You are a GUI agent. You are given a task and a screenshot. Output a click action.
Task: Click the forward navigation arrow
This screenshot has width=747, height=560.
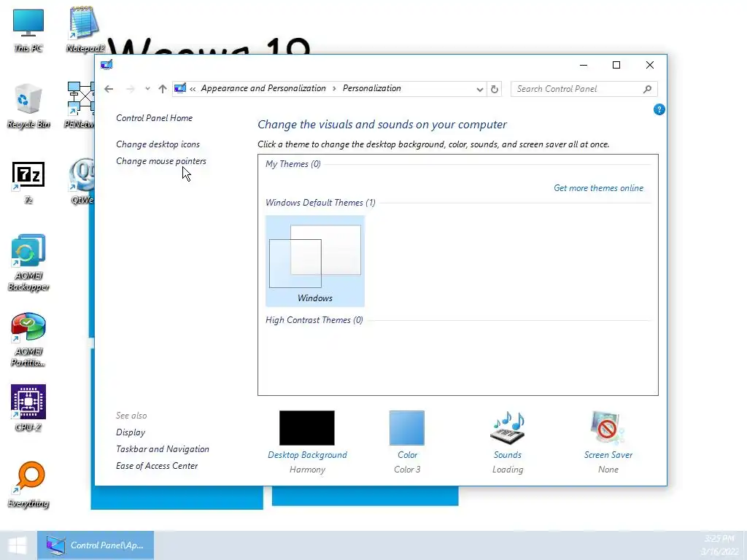(x=130, y=89)
